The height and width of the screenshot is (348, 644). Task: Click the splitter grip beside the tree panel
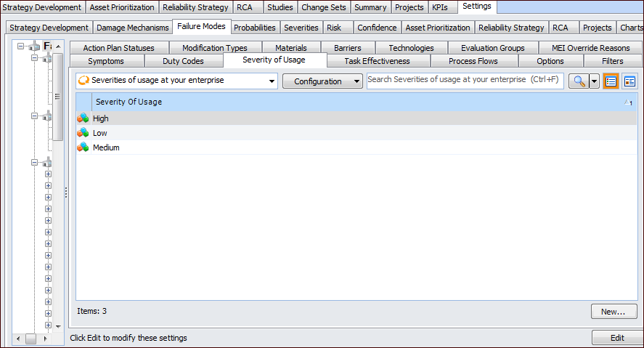click(66, 193)
